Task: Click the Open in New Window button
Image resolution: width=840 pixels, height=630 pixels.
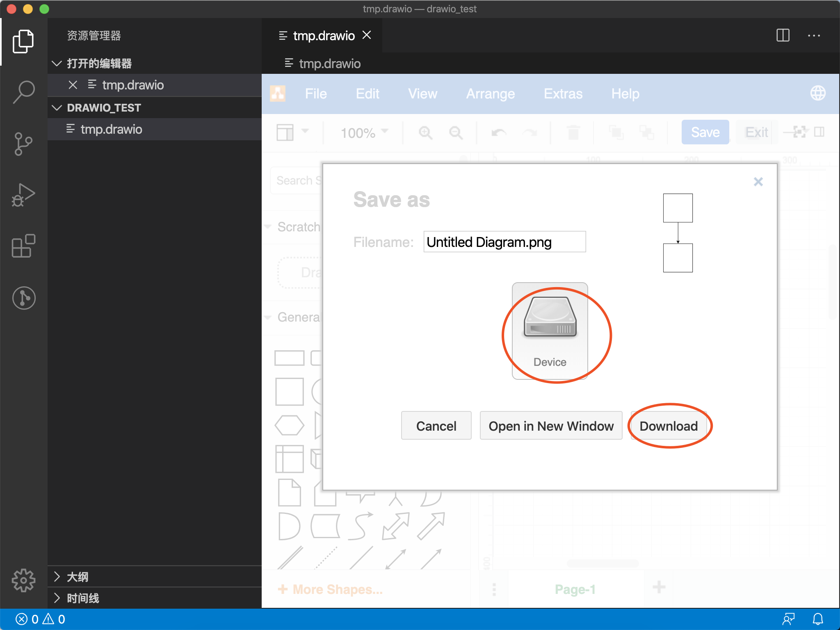Action: pos(551,426)
